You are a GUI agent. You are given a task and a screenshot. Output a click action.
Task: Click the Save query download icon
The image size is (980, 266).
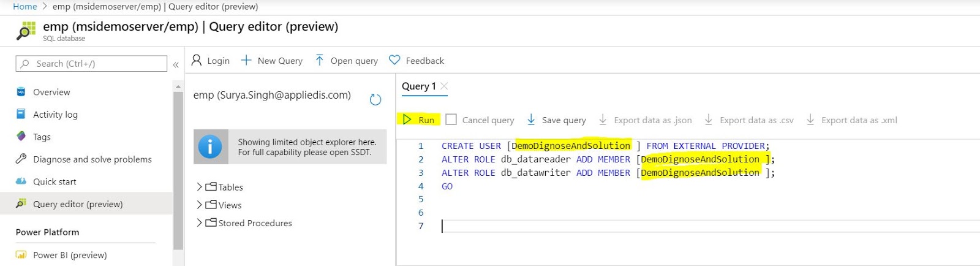pyautogui.click(x=531, y=120)
